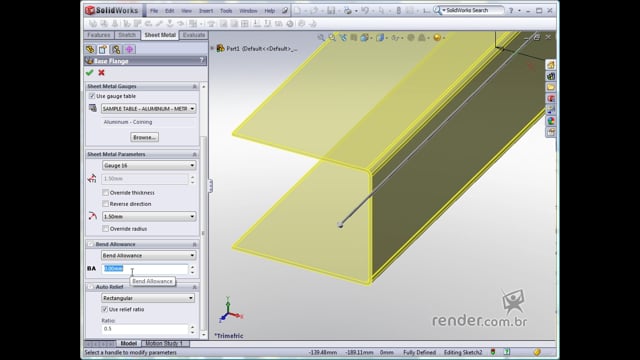Click the SolidWorks logo

tap(112, 10)
